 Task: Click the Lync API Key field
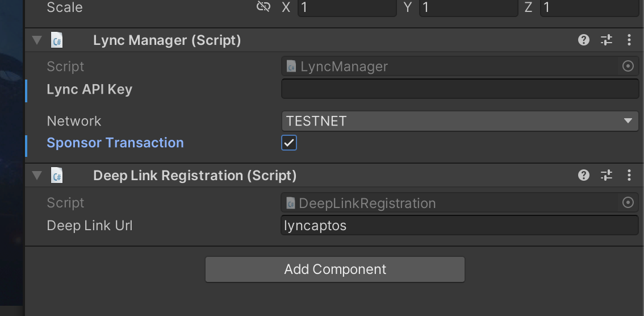[x=459, y=89]
